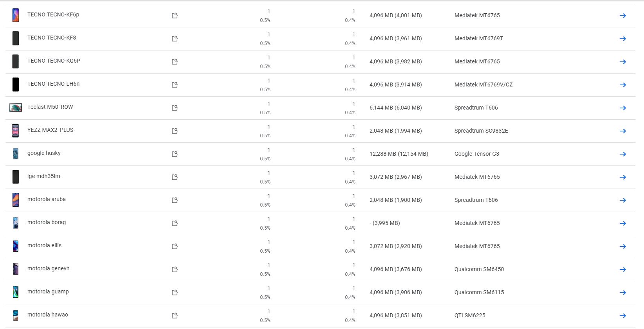This screenshot has width=644, height=329.
Task: Click the Teclast M50_ROW tablet thumbnail
Action: [16, 108]
